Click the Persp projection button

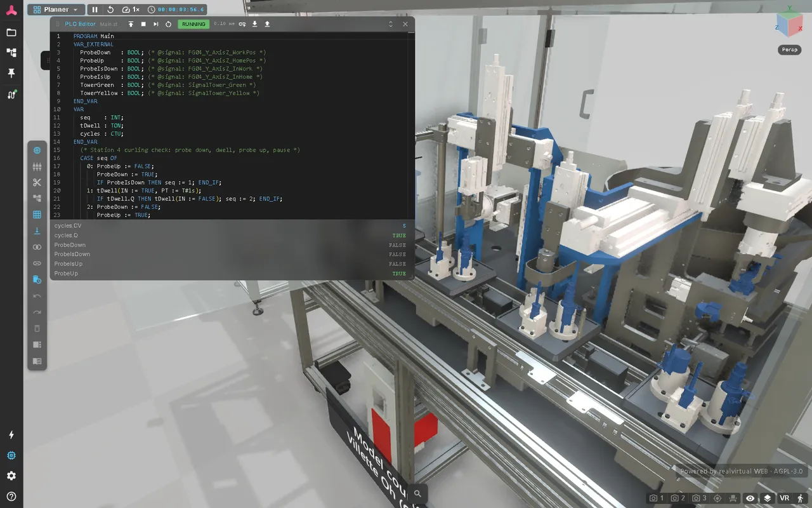coord(789,50)
